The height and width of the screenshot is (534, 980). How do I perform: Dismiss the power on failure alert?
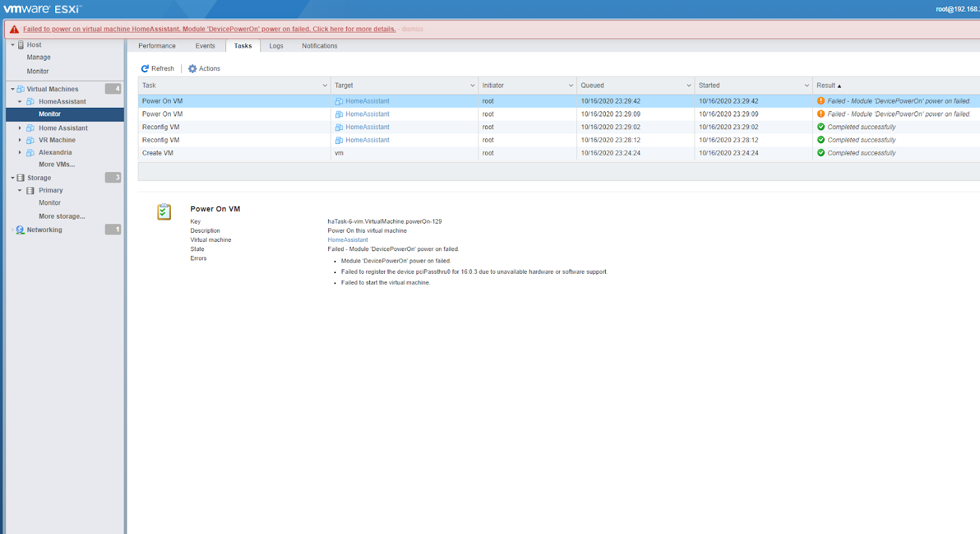(x=412, y=29)
